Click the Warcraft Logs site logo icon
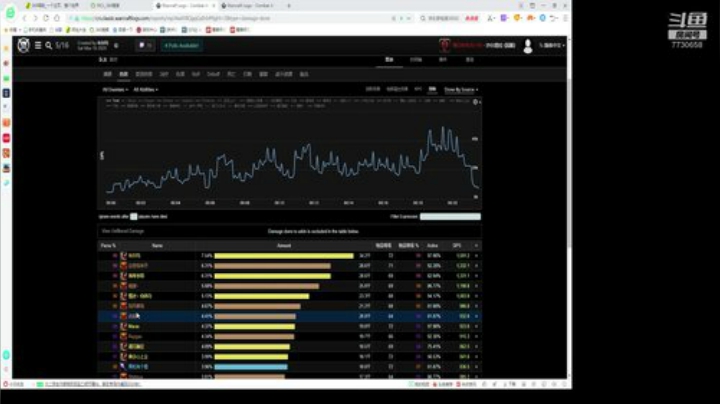 coord(23,45)
